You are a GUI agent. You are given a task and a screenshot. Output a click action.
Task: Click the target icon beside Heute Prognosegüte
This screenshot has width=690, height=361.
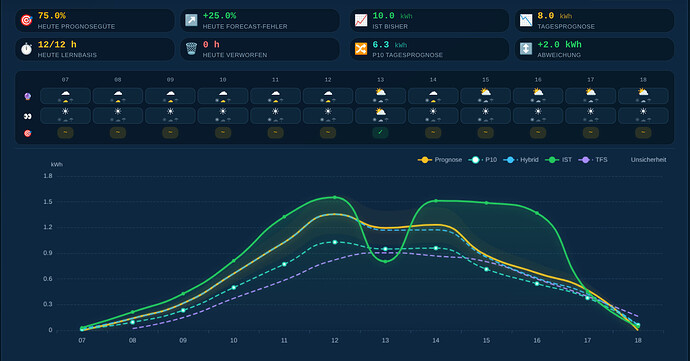point(26,20)
